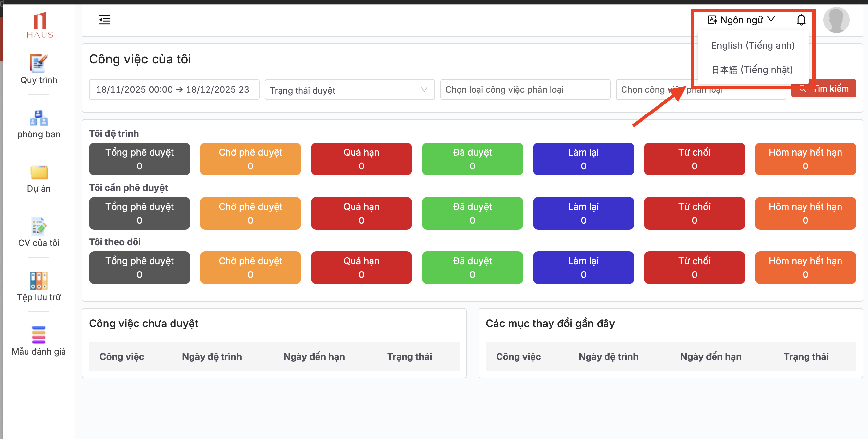Open the user avatar menu

click(836, 20)
